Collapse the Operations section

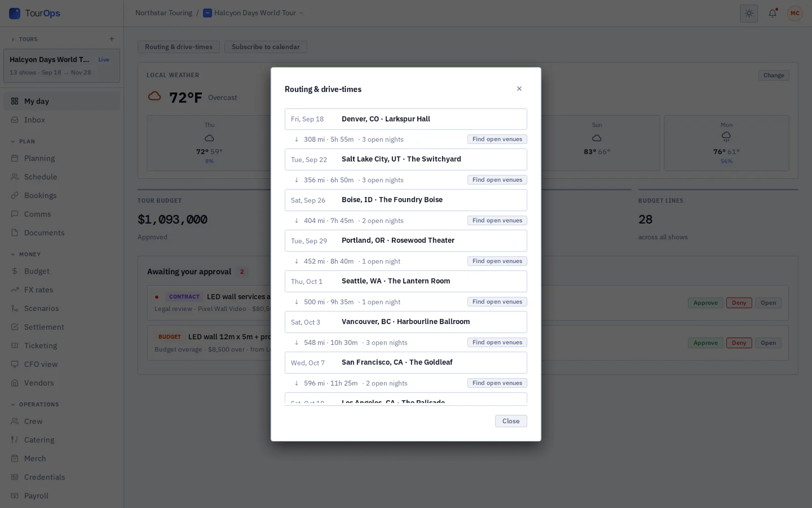tap(35, 405)
